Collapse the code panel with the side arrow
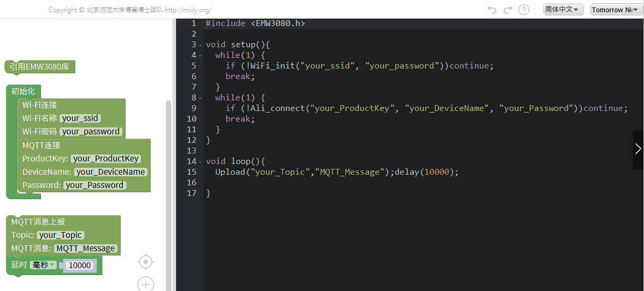Screen dimensions: 644x291 point(638,150)
